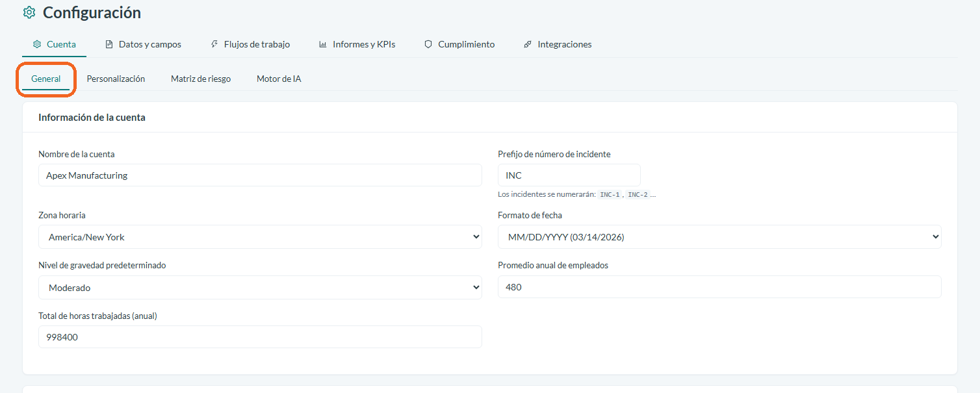980x393 pixels.
Task: Click the INC-1 example code
Action: 610,194
